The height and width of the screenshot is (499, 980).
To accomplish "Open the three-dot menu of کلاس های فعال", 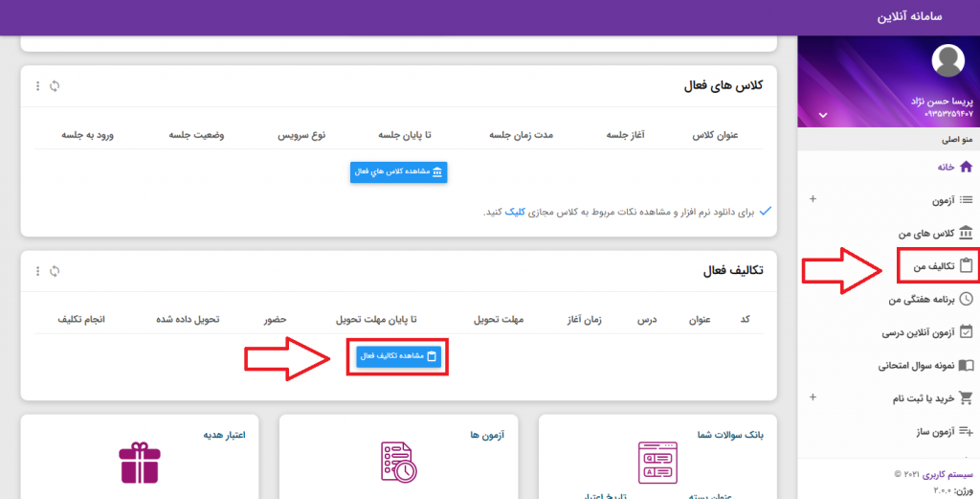I will pyautogui.click(x=37, y=85).
